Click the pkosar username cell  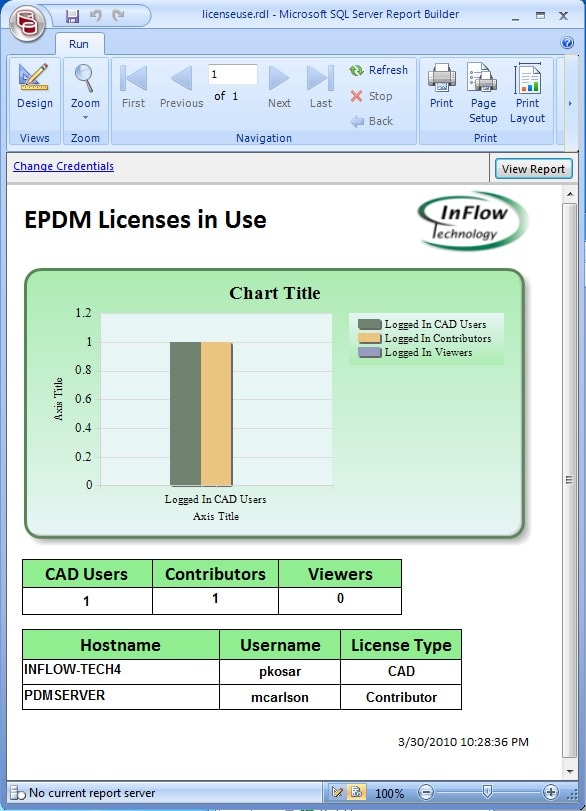280,672
